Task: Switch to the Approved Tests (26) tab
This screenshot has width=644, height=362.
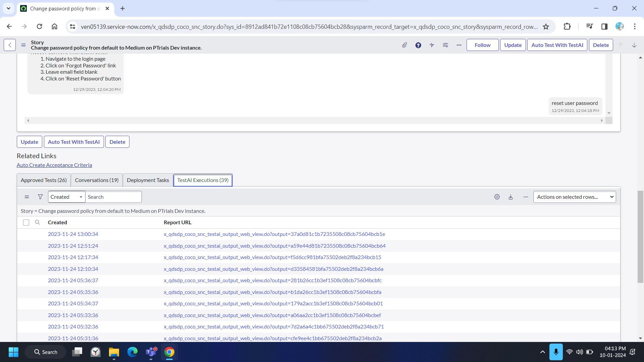Action: point(44,180)
